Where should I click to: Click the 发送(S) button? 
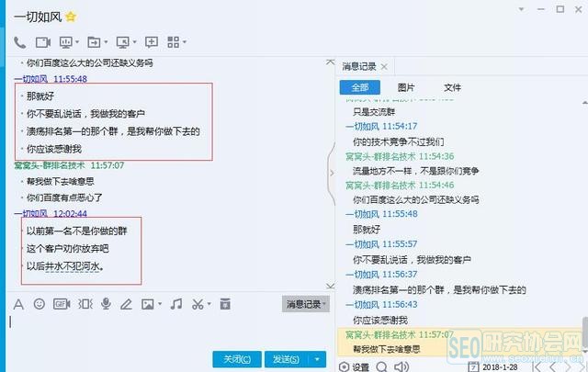coord(286,359)
